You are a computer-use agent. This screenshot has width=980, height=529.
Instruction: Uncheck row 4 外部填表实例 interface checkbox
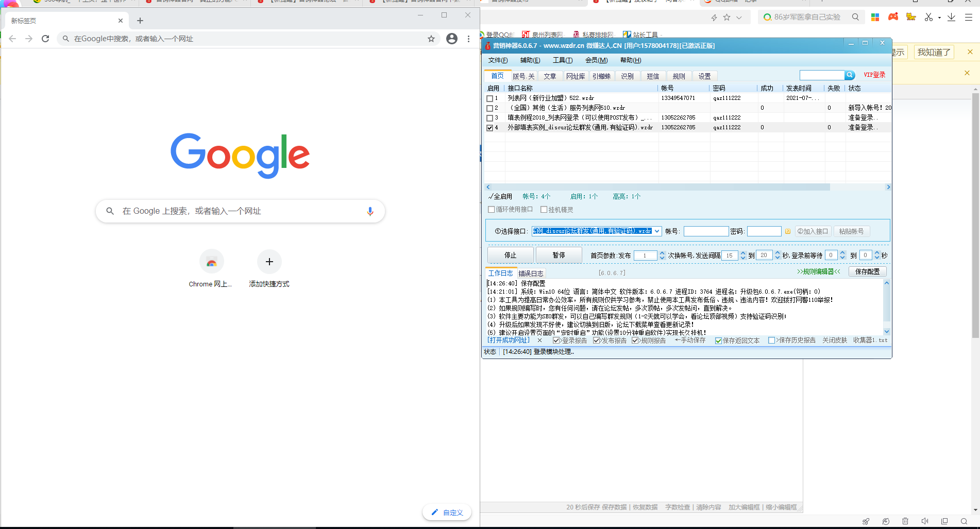[x=490, y=127]
